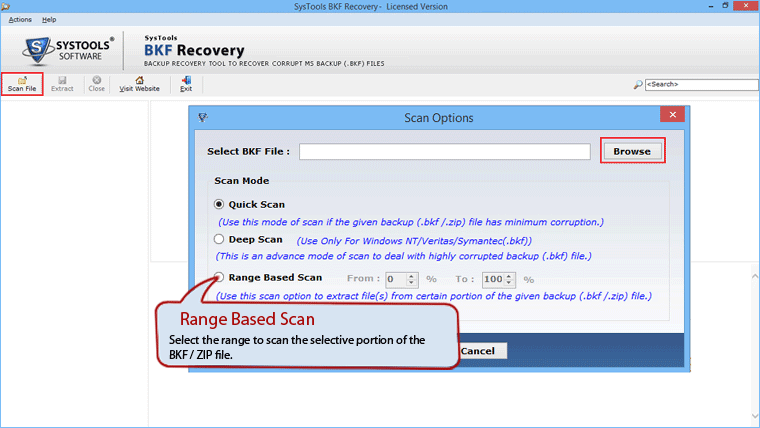Image resolution: width=760 pixels, height=428 pixels.
Task: Click the Exit toolbar icon
Action: point(186,84)
